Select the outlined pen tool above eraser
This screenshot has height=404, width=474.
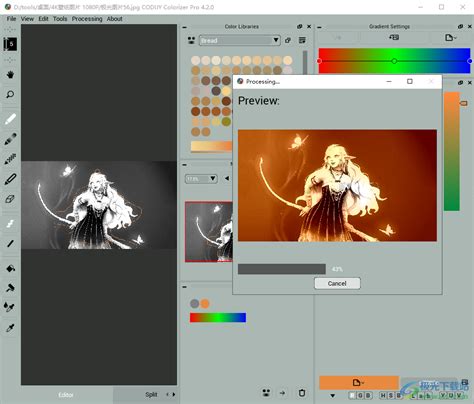click(10, 179)
